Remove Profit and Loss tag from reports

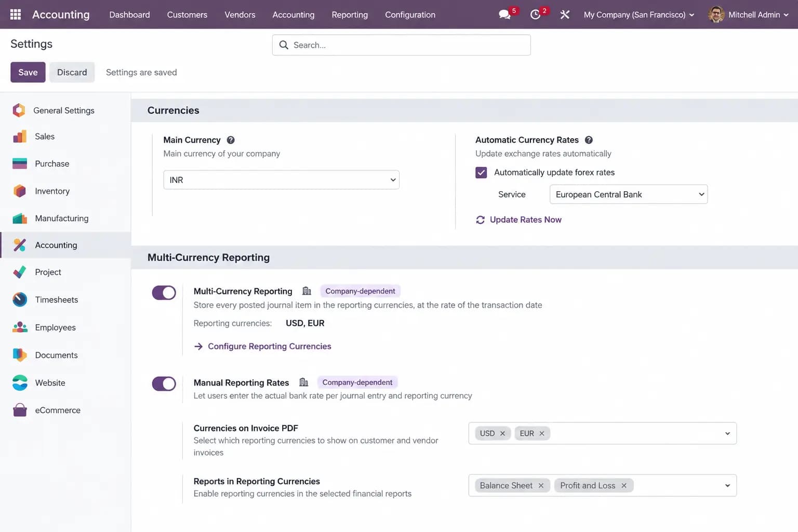pos(624,485)
